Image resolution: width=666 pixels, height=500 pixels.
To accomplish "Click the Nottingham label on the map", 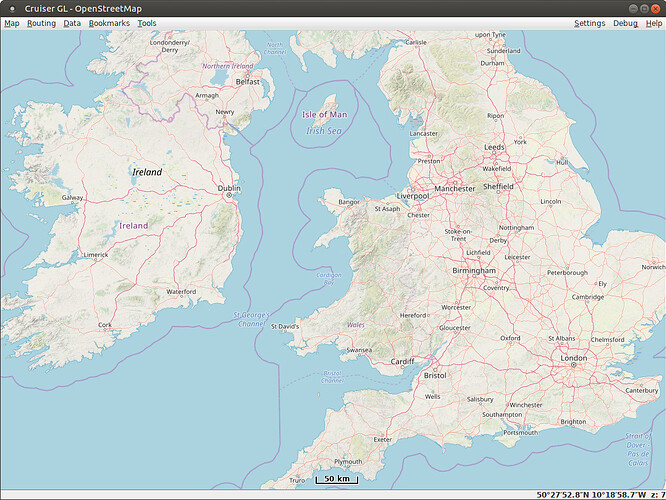I will (x=516, y=228).
